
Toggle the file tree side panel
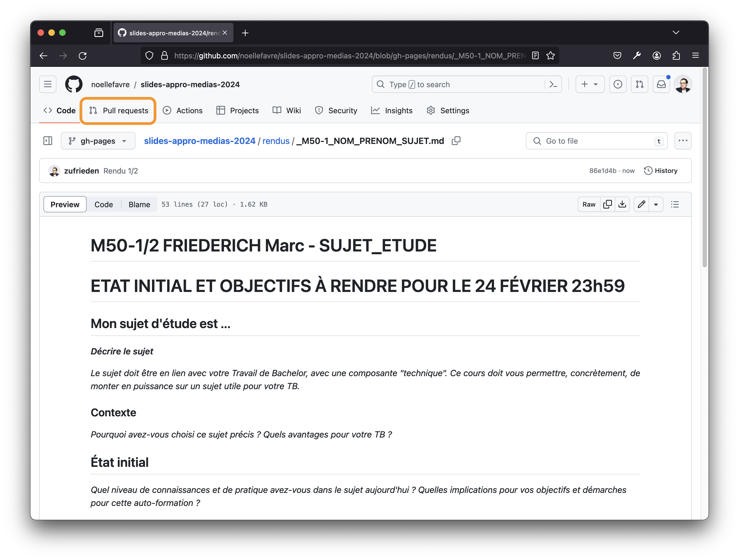[48, 141]
